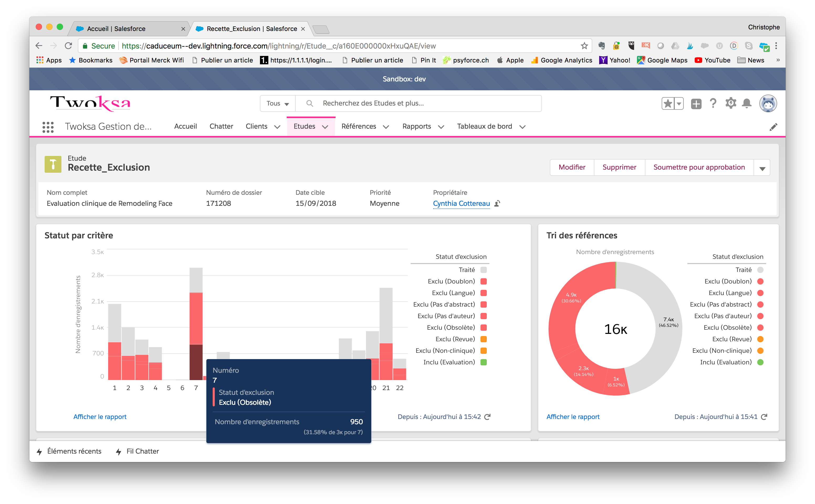815x504 pixels.
Task: Click Exclu (Doublon) red dot in donut legend
Action: click(x=760, y=282)
